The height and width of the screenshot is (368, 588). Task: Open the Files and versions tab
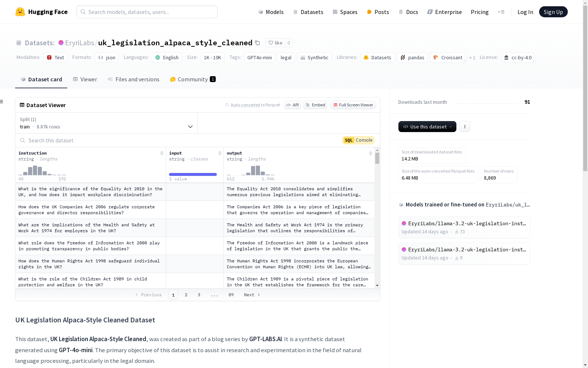tap(133, 79)
